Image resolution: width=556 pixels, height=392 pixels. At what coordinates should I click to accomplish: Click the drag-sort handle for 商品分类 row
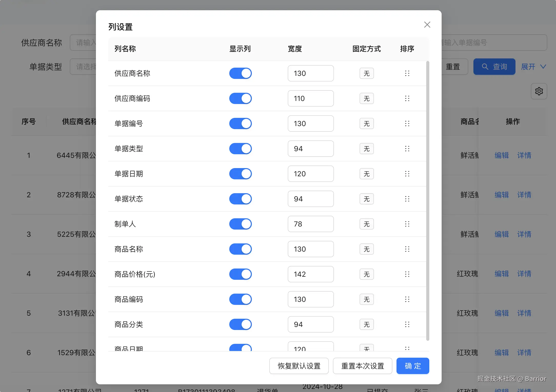[x=407, y=324]
